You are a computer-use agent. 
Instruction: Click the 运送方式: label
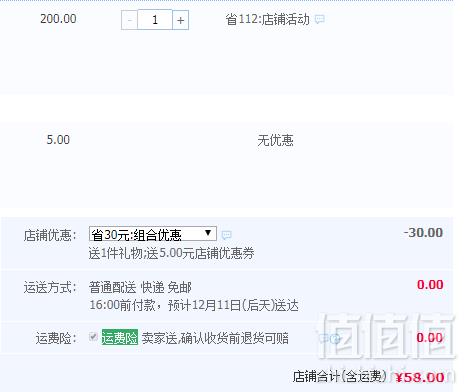click(50, 287)
